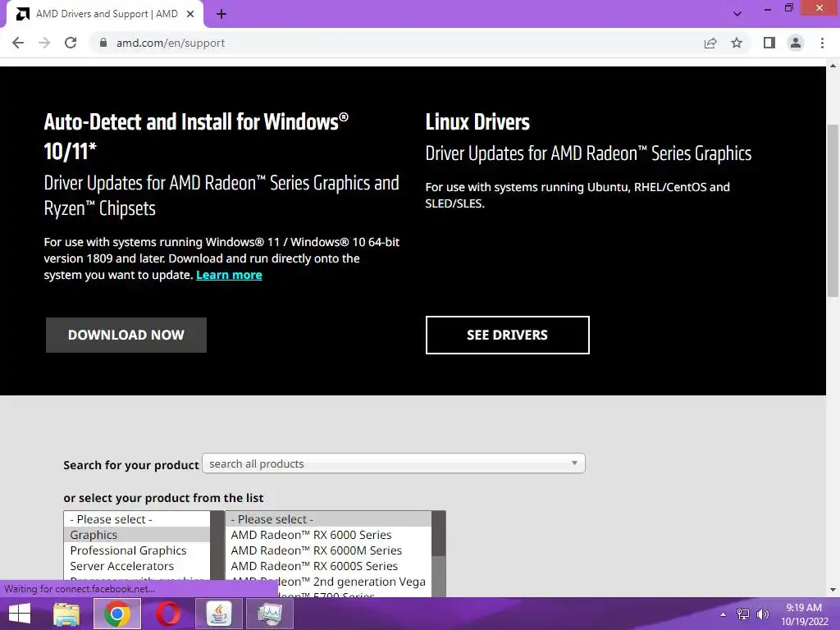Click the page vertical scrollbar thumb
This screenshot has height=630, width=840.
tap(833, 210)
